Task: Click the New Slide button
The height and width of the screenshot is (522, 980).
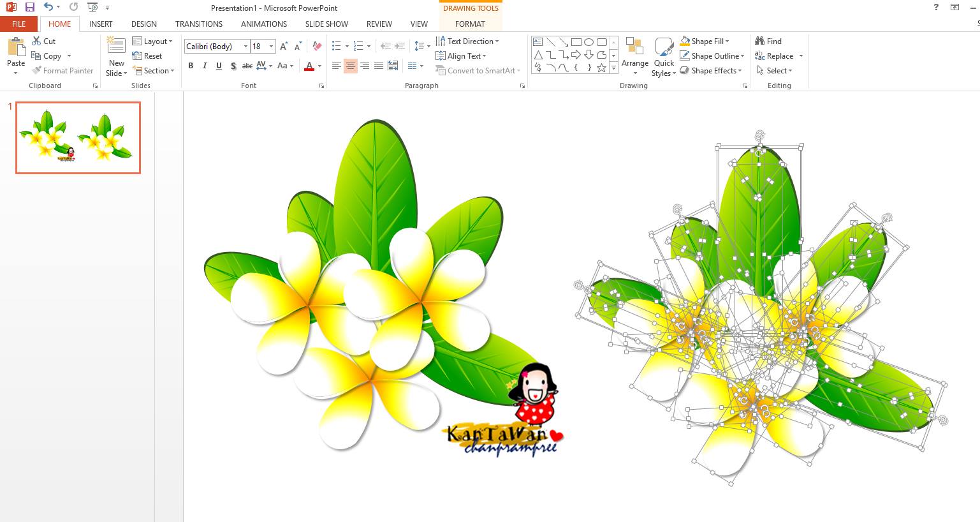Action: click(x=116, y=57)
